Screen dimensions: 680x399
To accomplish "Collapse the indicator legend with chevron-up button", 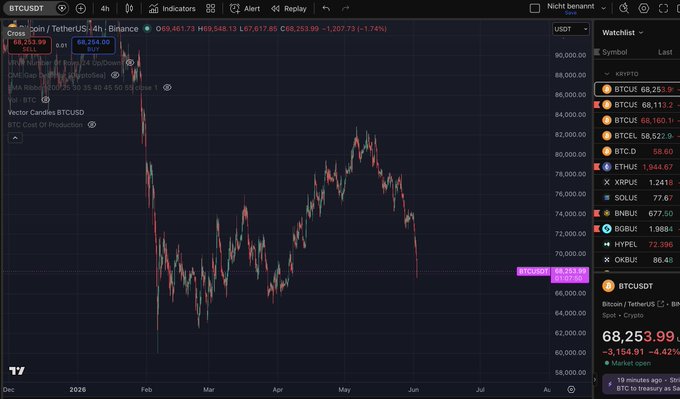I will pos(15,138).
